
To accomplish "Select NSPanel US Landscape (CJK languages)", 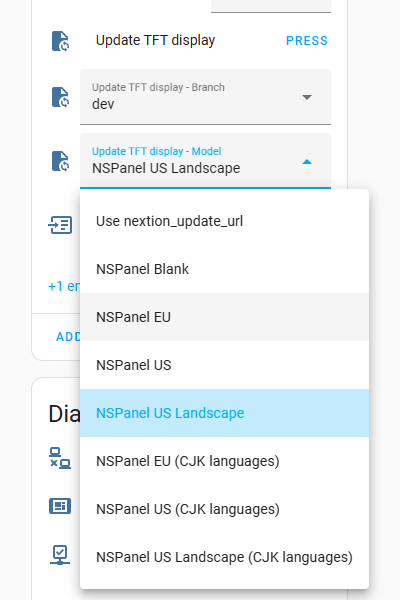I will click(x=224, y=557).
